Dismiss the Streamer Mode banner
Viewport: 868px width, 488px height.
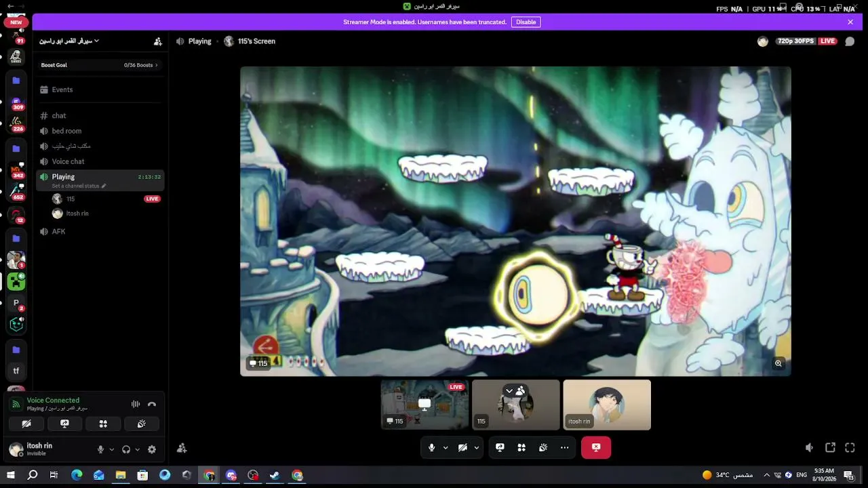pos(850,22)
